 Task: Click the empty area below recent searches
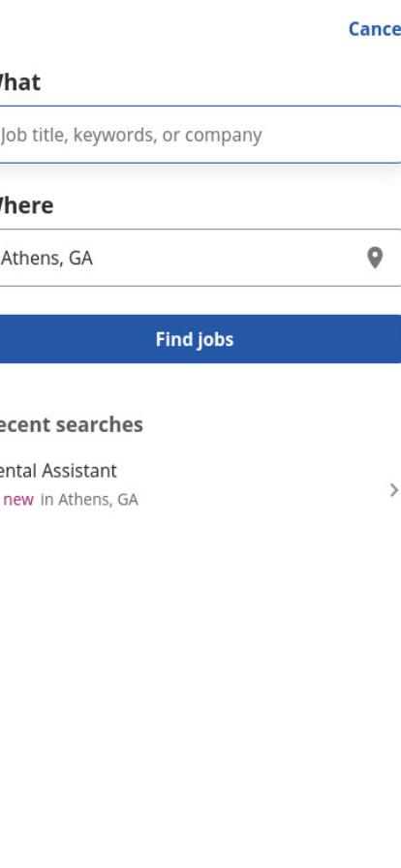(200, 687)
